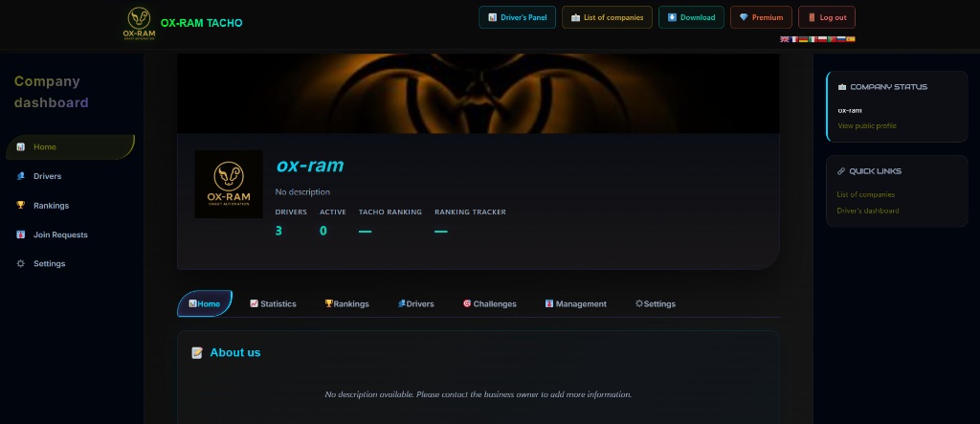Viewport: 980px width, 424px height.
Task: Click the briefcase icon in Company Status
Action: 842,87
